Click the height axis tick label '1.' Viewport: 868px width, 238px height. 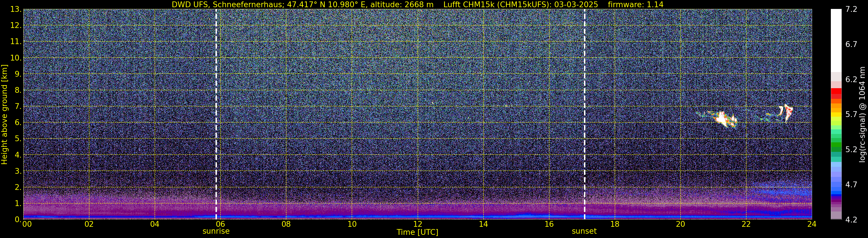pos(18,204)
